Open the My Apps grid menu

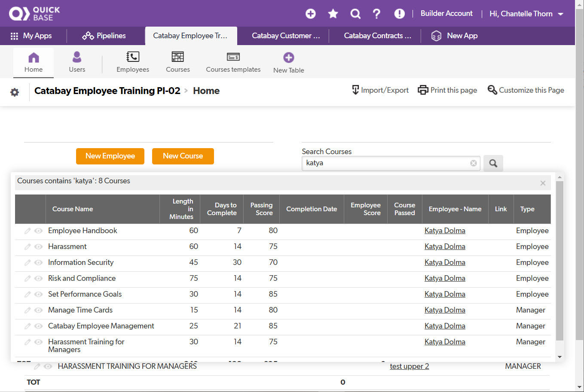[31, 36]
